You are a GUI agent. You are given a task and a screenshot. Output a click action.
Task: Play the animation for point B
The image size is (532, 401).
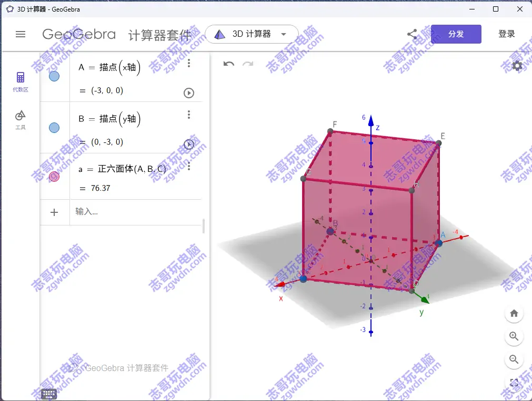(188, 144)
